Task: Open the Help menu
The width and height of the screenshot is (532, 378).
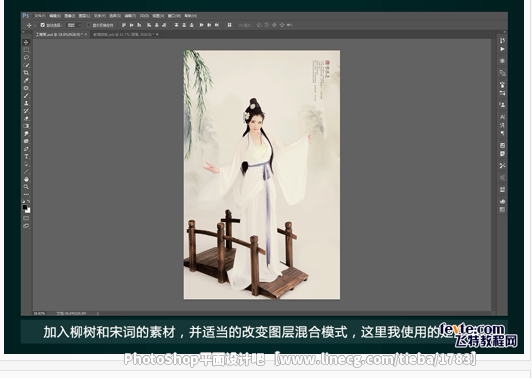Action: coord(191,16)
